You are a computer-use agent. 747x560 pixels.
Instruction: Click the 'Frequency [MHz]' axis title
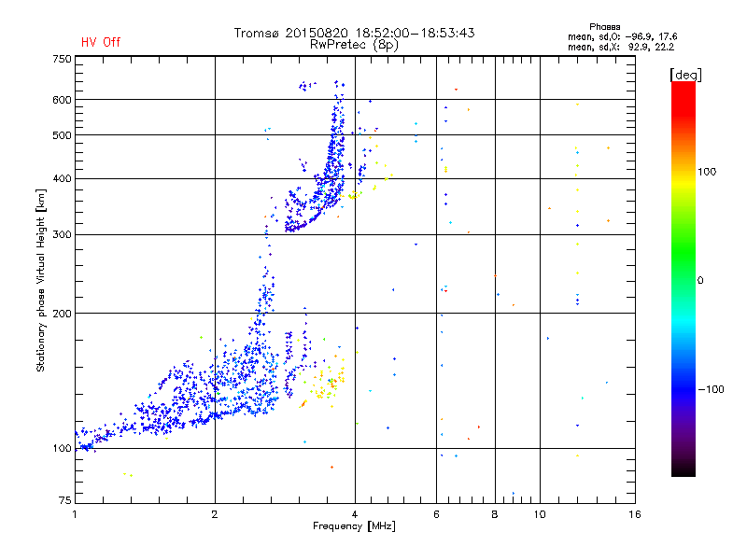point(354,526)
